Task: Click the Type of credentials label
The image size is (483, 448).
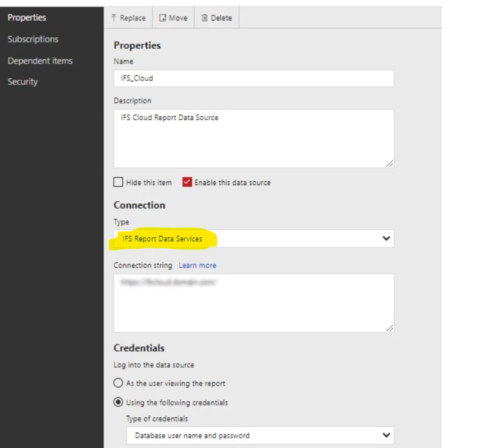Action: (x=157, y=418)
